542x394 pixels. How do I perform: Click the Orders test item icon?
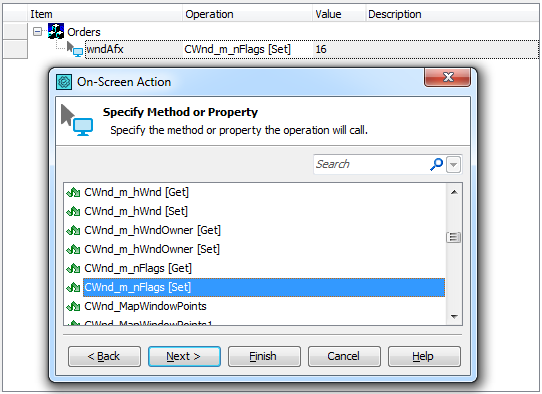click(56, 31)
